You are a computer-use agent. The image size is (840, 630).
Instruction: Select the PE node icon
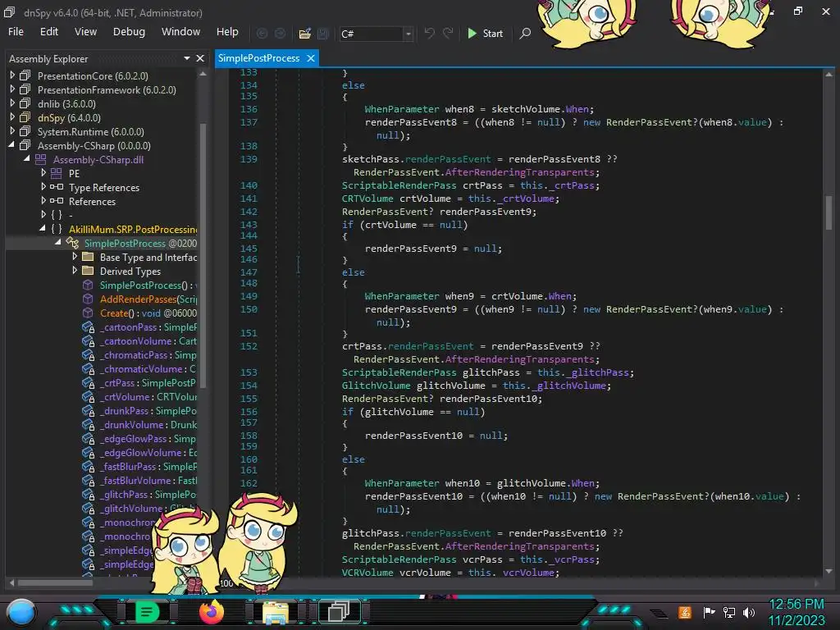pos(57,173)
